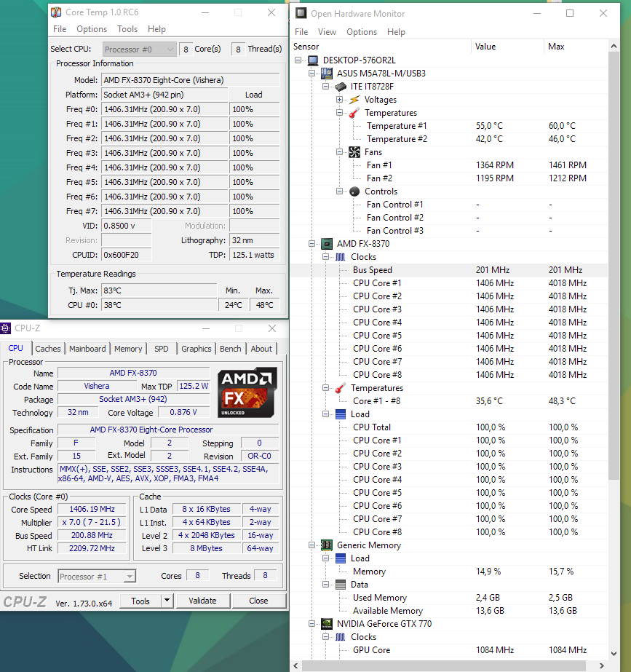The width and height of the screenshot is (631, 672).
Task: Click the Voltages lightning bolt icon
Action: click(x=354, y=100)
